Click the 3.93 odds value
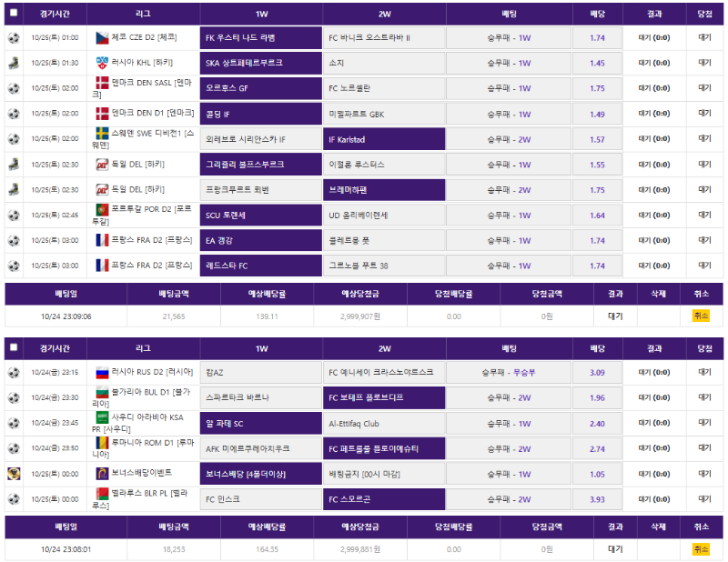 pos(597,499)
